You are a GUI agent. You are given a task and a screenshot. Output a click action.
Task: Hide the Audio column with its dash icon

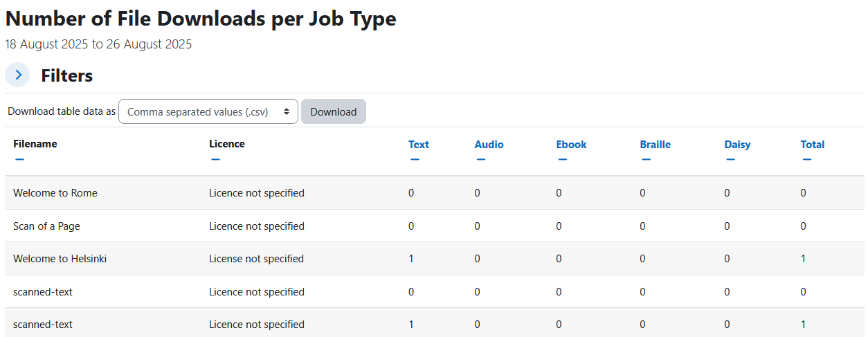point(480,160)
